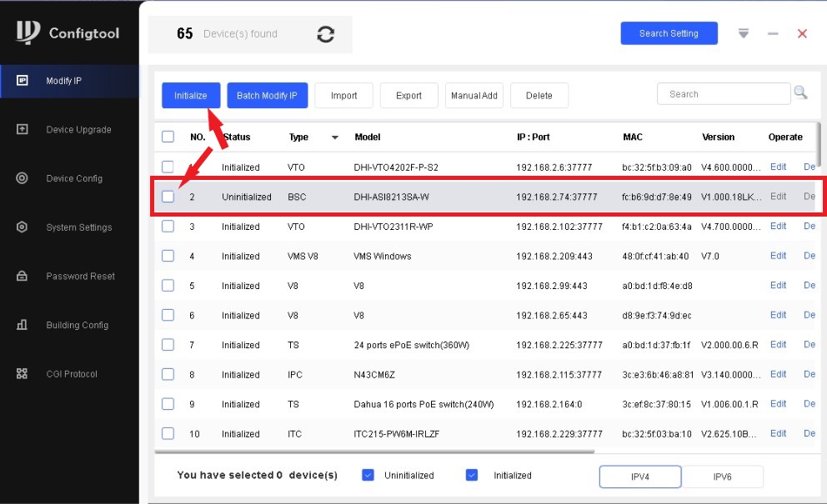Image resolution: width=827 pixels, height=504 pixels.
Task: Toggle the Uninitialized filter checkbox
Action: (368, 475)
